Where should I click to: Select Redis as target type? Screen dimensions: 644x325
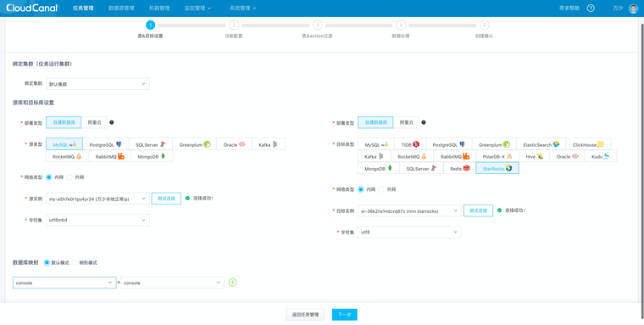459,168
